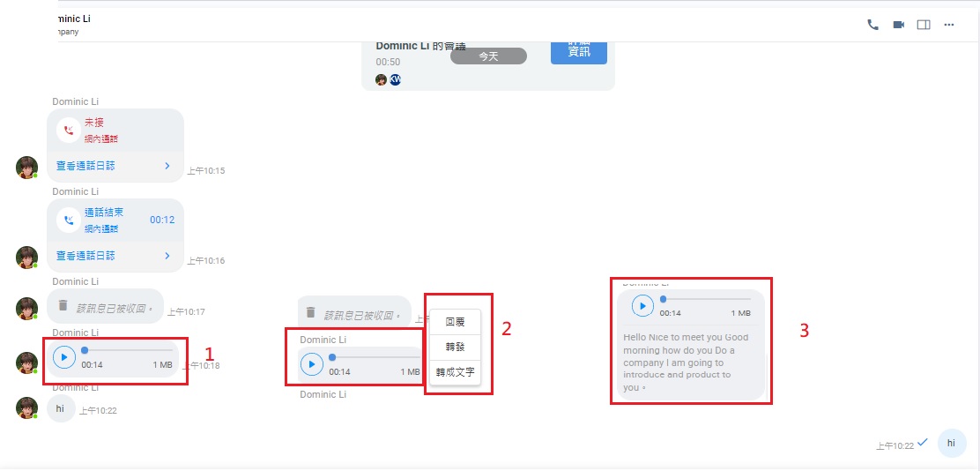Play the transcribed voice message
This screenshot has height=471, width=980.
(x=642, y=306)
